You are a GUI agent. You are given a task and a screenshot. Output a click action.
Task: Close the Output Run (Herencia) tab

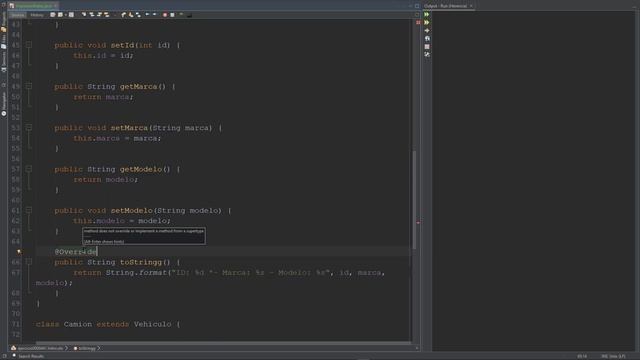coord(471,6)
